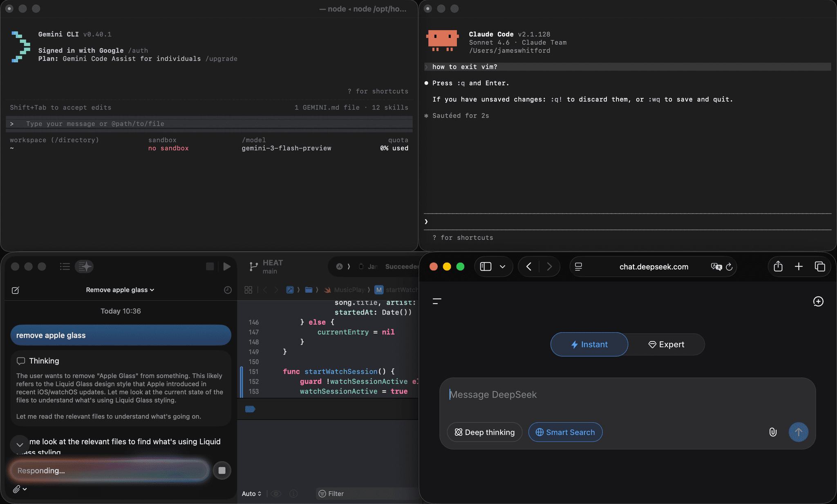
Task: Go back in Safari
Action: coord(529,267)
